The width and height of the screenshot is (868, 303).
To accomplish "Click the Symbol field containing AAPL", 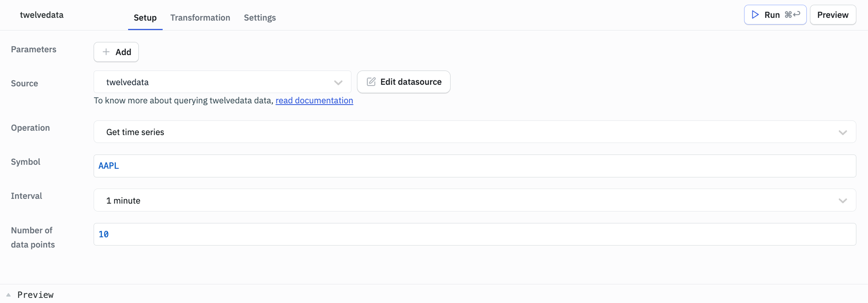I will [x=475, y=166].
